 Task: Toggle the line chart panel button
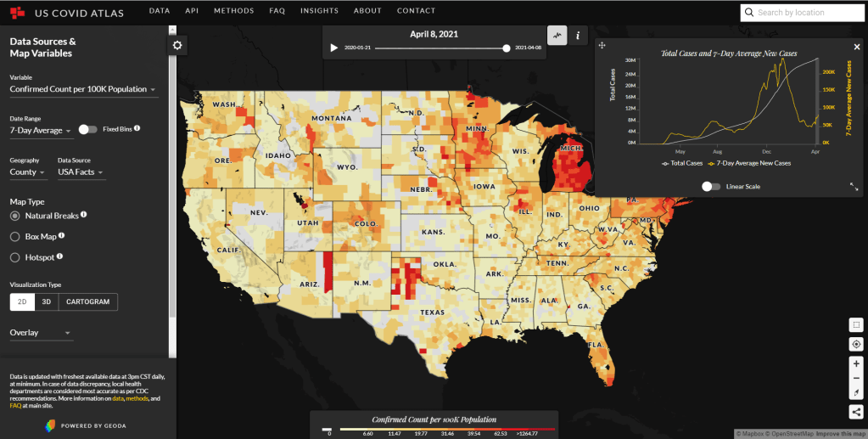pos(557,36)
